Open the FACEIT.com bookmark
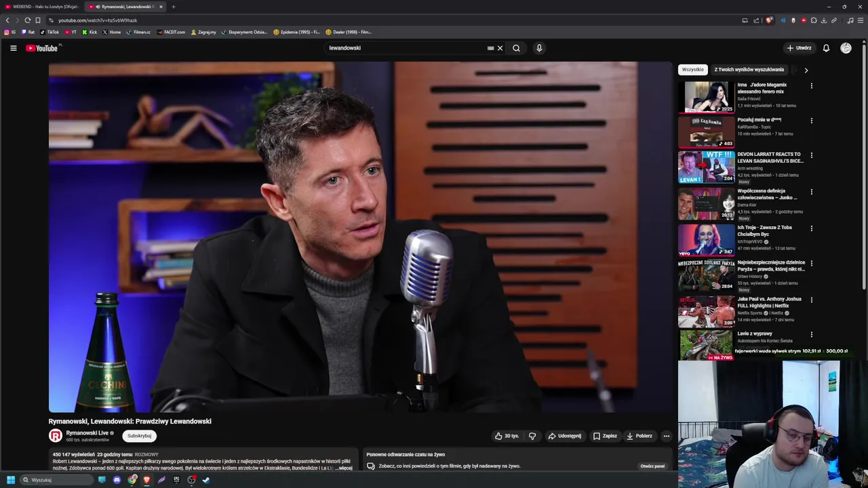The image size is (868, 488). click(x=171, y=32)
